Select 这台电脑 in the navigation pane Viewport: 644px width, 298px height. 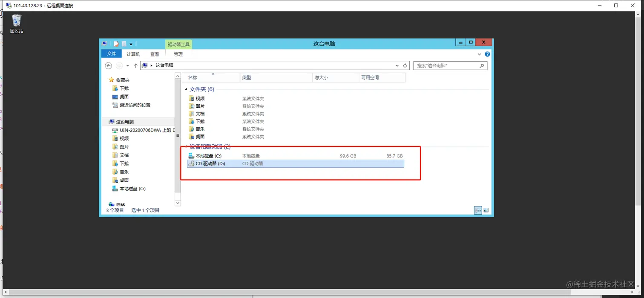[x=125, y=122]
